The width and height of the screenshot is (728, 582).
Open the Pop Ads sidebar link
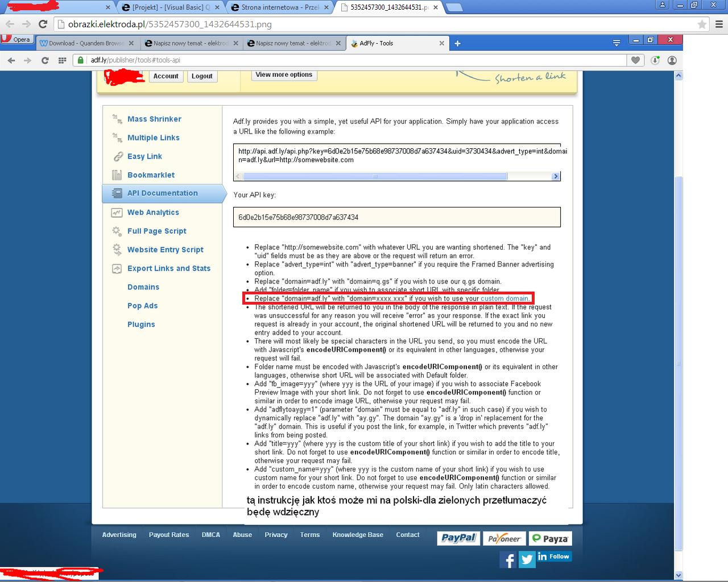142,306
